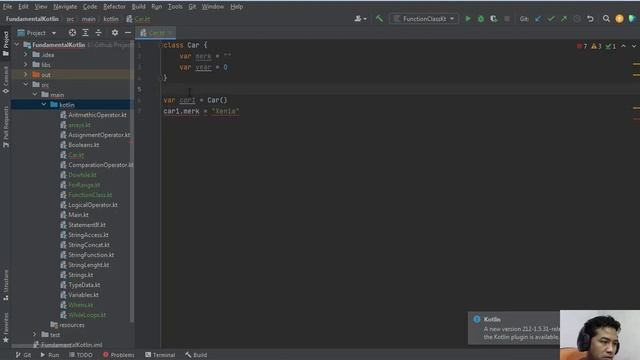Screen dimensions: 640x360
Task: Open the orange IDE updates icon
Action: pos(619,19)
